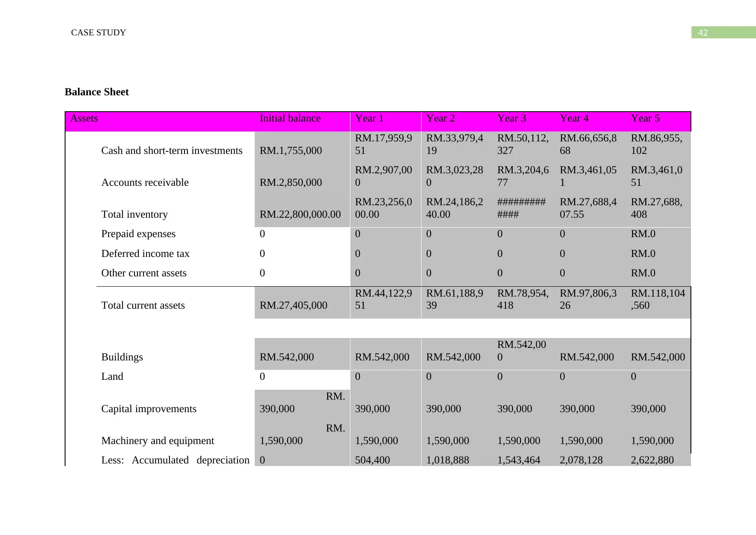Click the Year 2 cash value RM.33,979,419
756x535 pixels.
pos(455,144)
